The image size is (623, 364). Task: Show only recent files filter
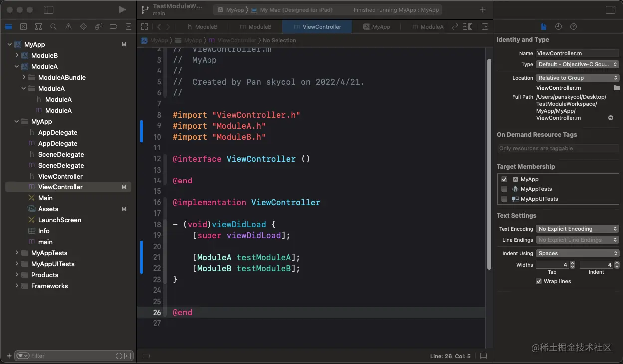pos(119,356)
